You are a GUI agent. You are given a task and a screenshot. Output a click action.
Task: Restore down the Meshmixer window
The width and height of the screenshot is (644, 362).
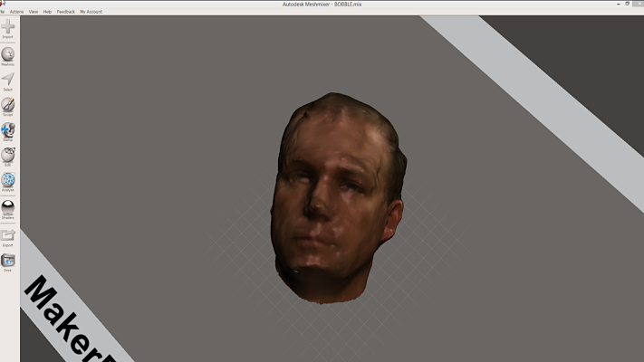coord(627,4)
